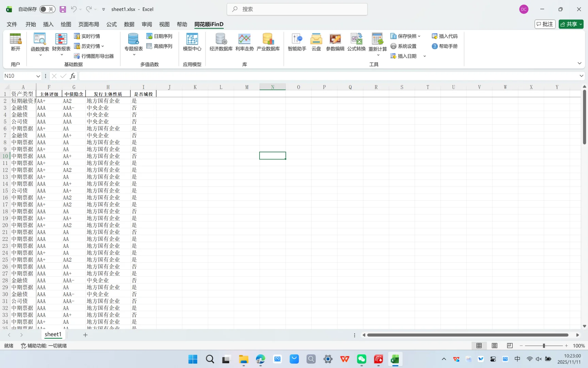Open 经济数据库 economic database
Viewport: 588px width, 368px height.
click(221, 42)
